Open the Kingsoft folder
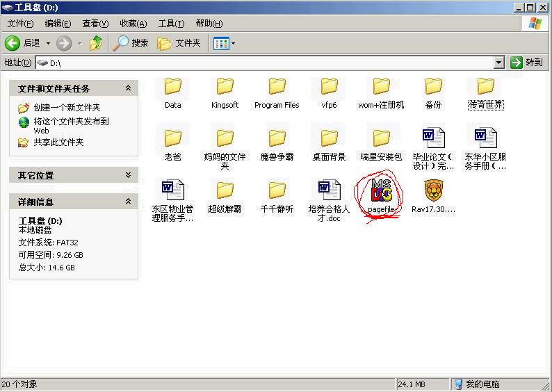The image size is (552, 392). [x=225, y=93]
